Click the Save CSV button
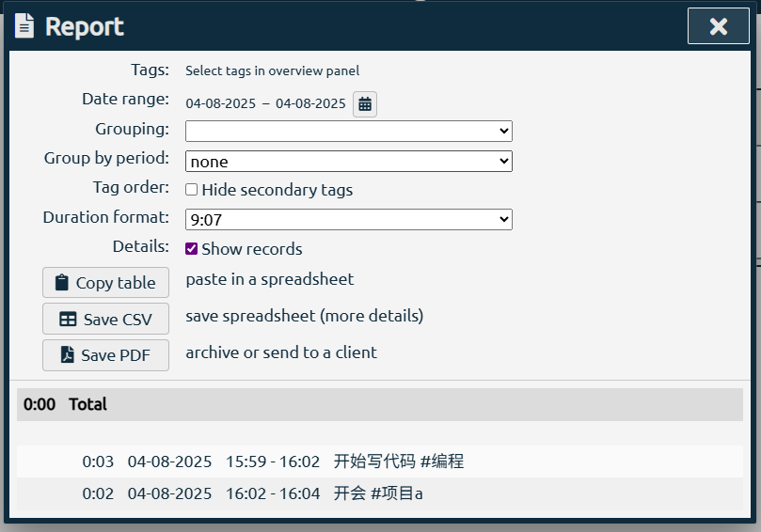The image size is (761, 532). [x=105, y=319]
